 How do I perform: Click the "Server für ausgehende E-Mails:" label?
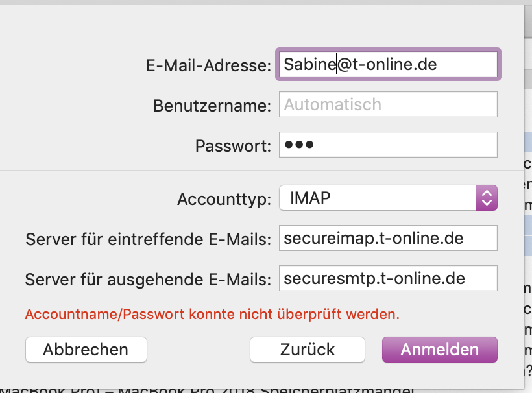148,280
